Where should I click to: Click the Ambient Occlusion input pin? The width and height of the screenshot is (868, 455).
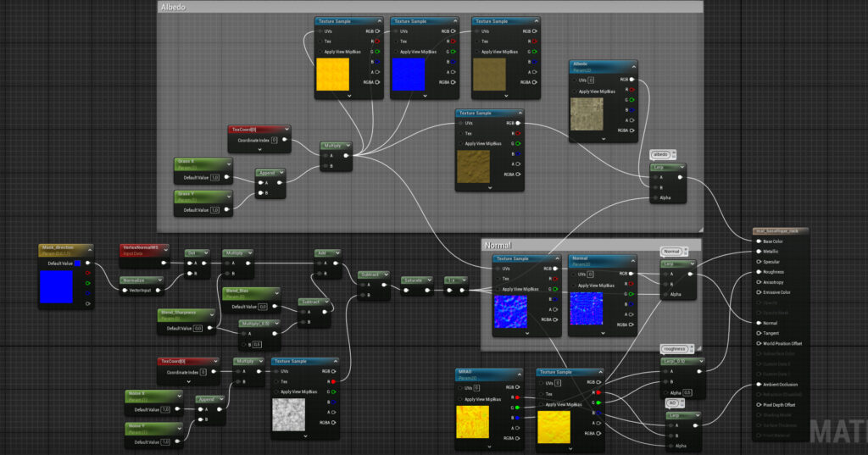point(758,385)
